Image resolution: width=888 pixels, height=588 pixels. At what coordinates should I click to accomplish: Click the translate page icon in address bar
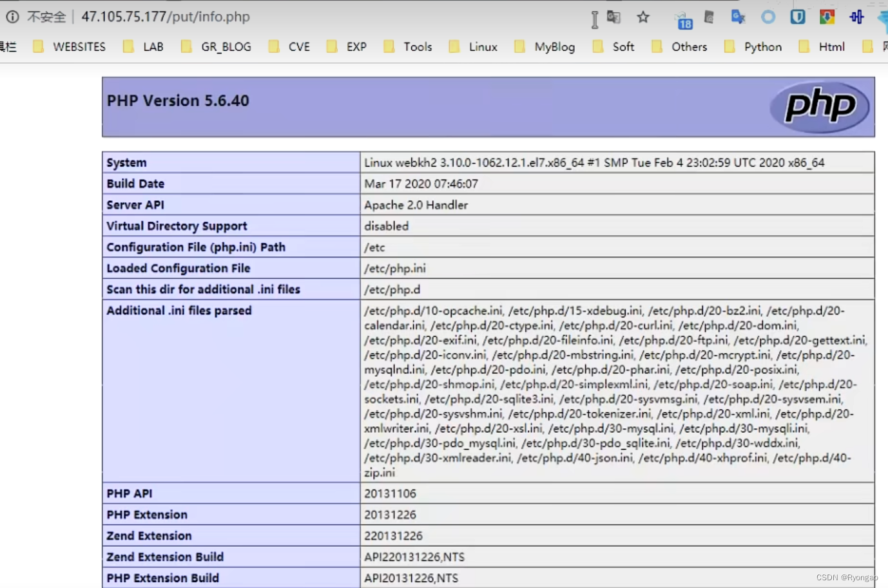(x=613, y=17)
